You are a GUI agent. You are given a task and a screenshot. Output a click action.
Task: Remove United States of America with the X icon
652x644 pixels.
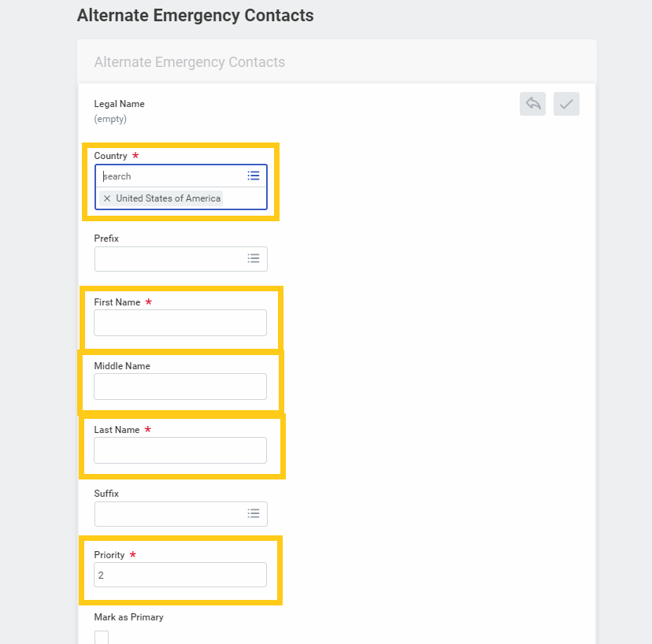[x=107, y=198]
